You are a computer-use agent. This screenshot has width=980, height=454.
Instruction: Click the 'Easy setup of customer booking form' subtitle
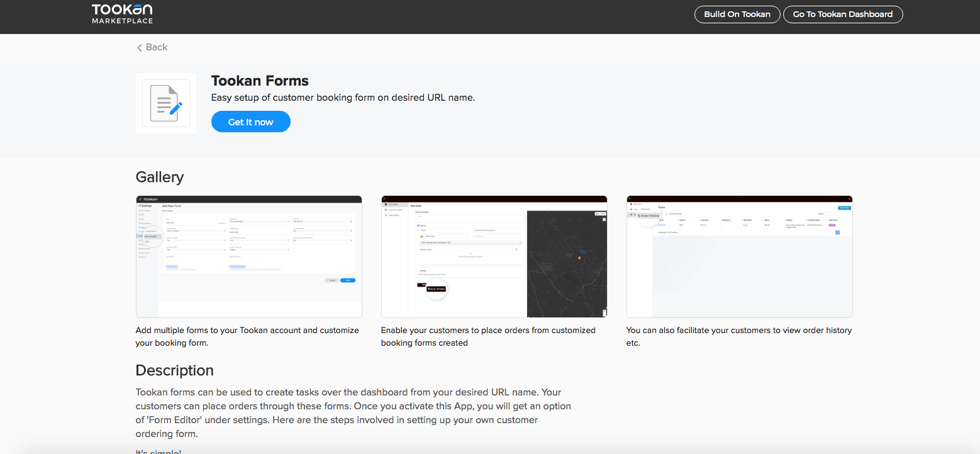coord(343,98)
